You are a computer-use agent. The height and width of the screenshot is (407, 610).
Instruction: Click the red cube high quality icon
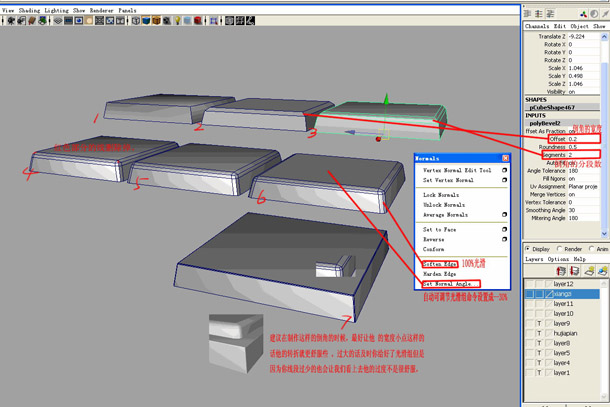[x=198, y=20]
